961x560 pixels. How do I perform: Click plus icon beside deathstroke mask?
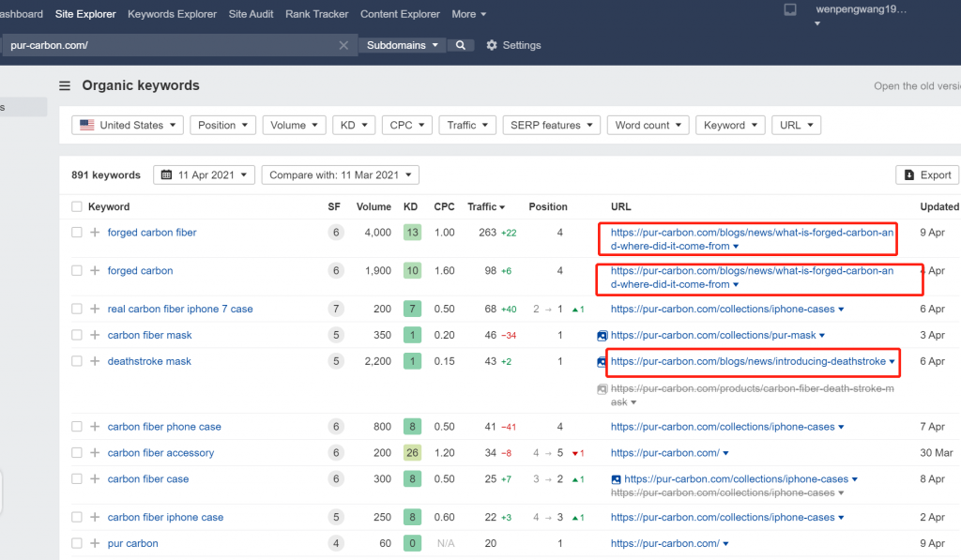tap(95, 361)
